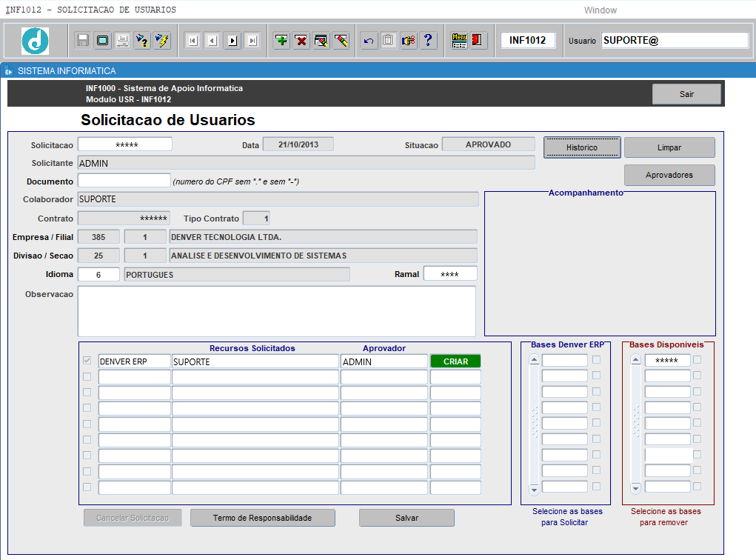This screenshot has width=756, height=560.
Task: Click Bases Disponiveis scrollbar thumb
Action: [636, 422]
